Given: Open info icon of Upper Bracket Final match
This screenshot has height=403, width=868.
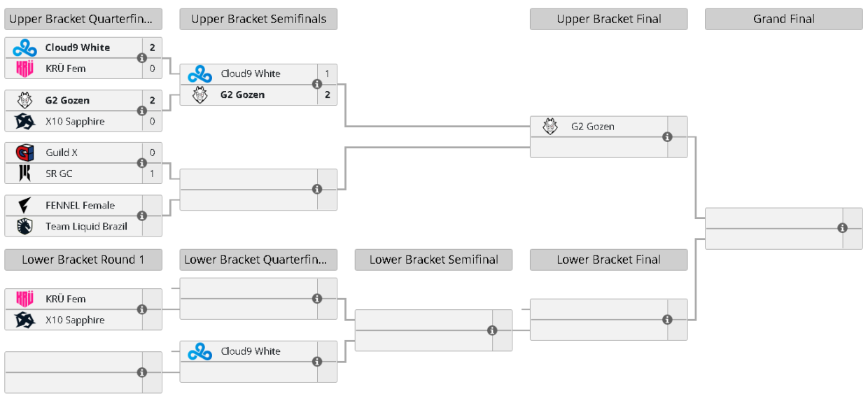Looking at the screenshot, I should (667, 137).
